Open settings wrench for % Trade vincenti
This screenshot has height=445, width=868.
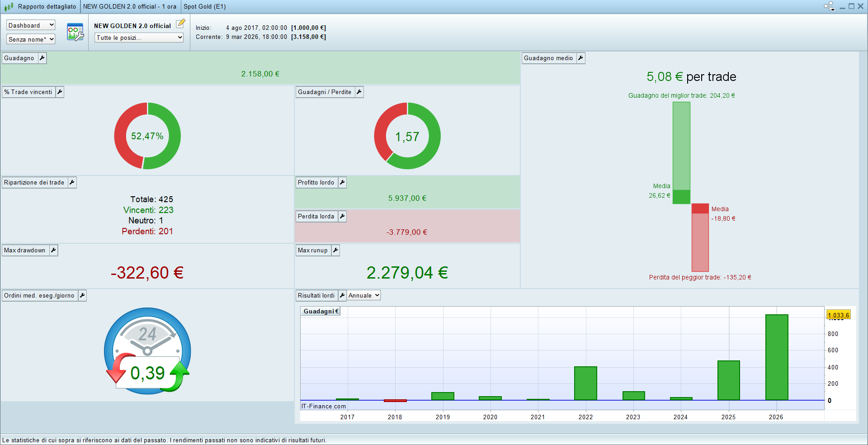tap(60, 92)
